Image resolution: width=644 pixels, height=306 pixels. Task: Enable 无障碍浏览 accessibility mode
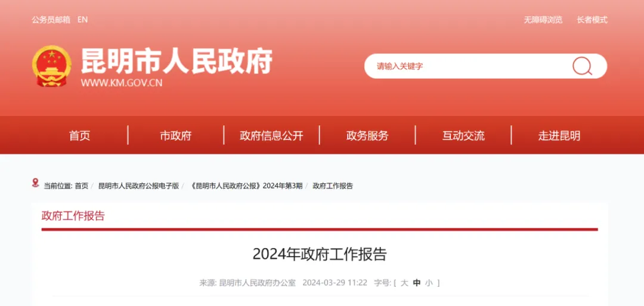click(x=543, y=20)
